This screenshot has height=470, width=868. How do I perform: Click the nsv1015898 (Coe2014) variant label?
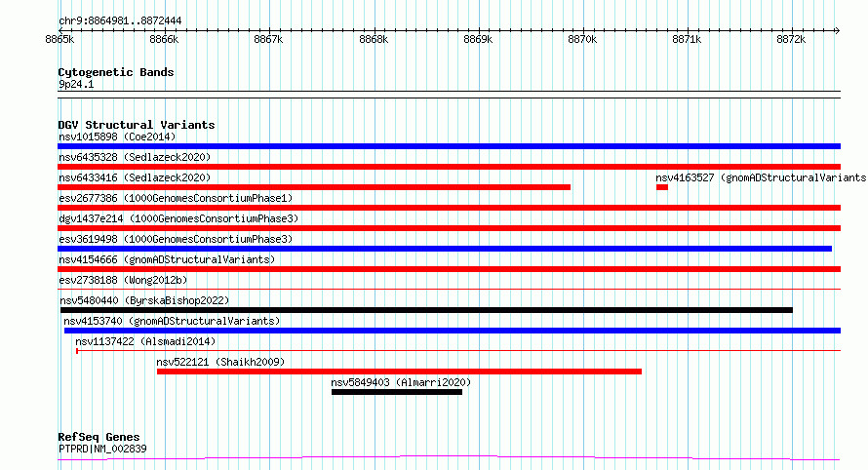pyautogui.click(x=117, y=137)
